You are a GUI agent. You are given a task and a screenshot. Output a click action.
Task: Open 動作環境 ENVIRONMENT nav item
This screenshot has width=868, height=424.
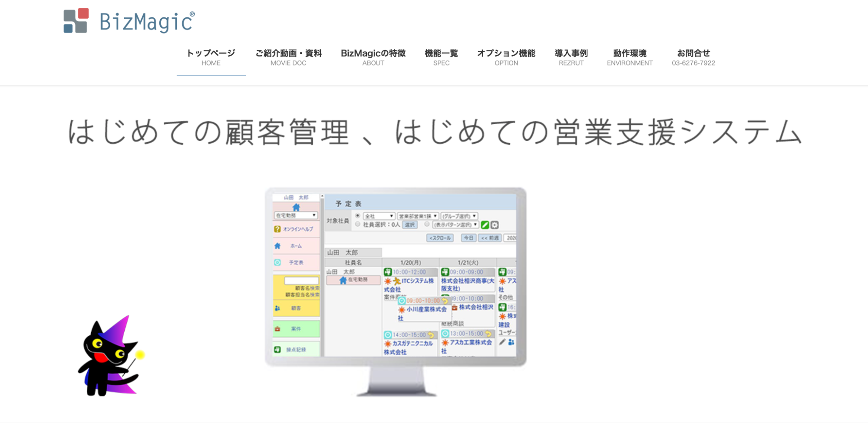coord(630,57)
